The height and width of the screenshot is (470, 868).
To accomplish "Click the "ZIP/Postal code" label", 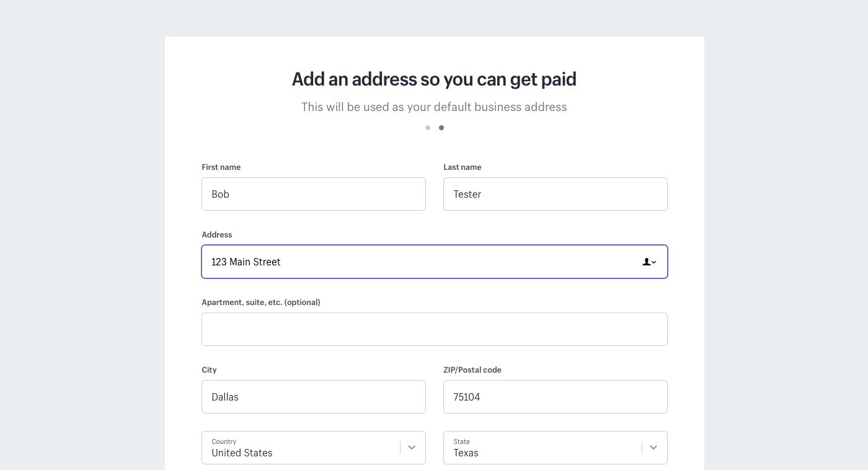I will click(x=472, y=370).
